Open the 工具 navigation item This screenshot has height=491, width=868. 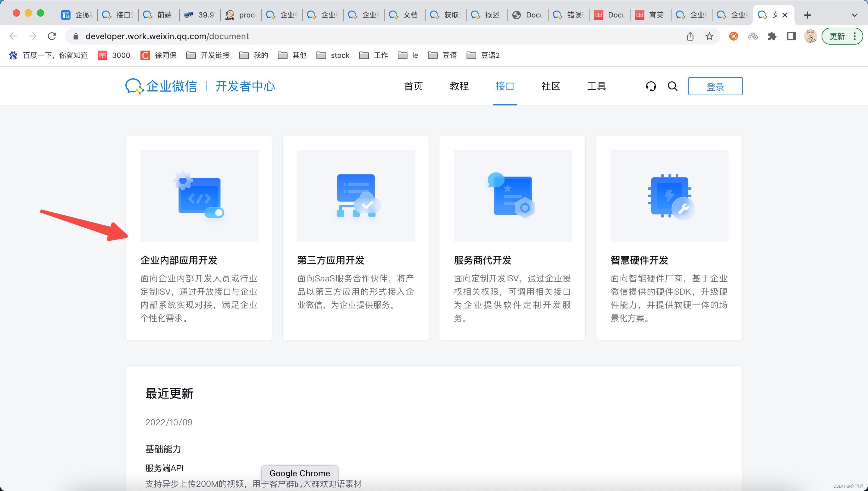[x=596, y=86]
